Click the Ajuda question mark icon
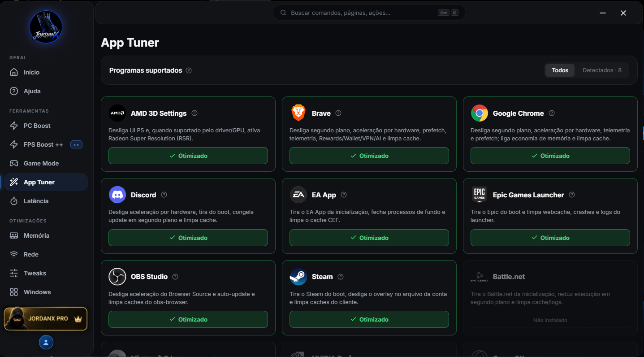The height and width of the screenshot is (357, 644). point(14,91)
